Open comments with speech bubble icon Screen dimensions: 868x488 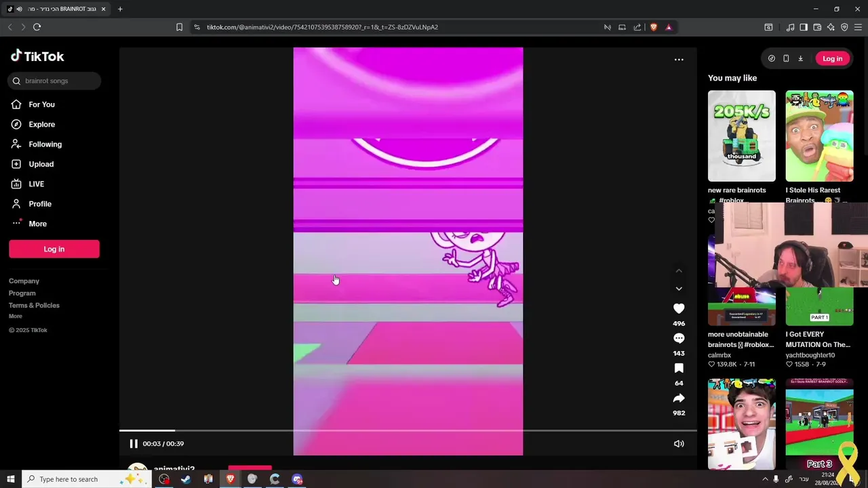point(679,338)
